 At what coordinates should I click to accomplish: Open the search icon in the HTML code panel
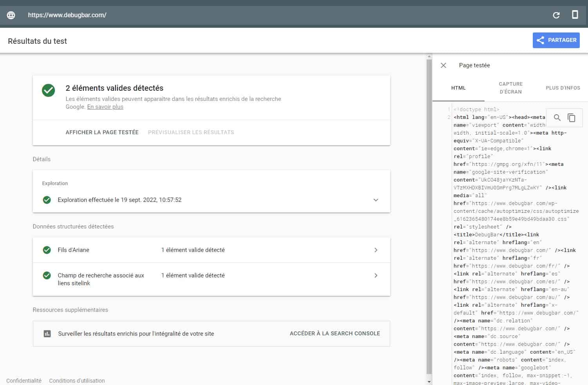[x=557, y=117]
